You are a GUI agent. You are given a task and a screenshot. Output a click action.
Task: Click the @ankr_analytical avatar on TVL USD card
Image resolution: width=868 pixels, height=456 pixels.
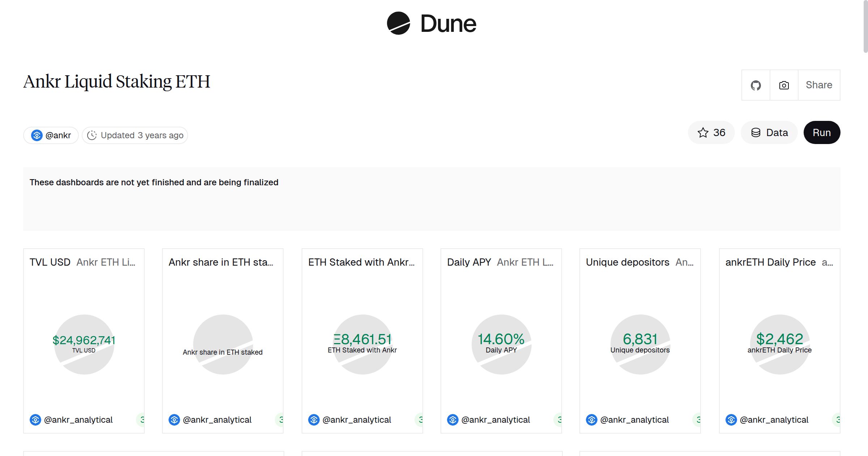[x=35, y=420]
